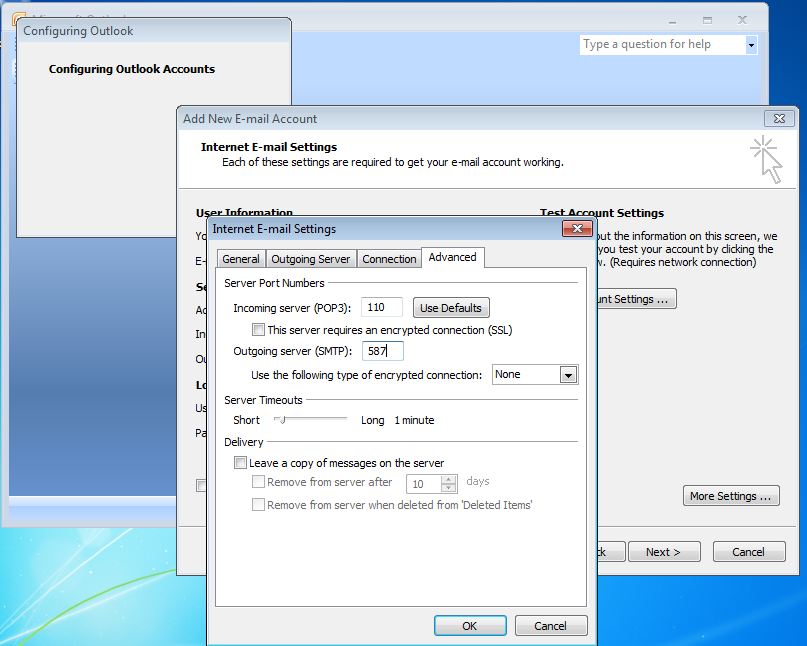Open the encrypted connection type dropdown
Viewport: 807px width, 646px height.
pos(568,375)
